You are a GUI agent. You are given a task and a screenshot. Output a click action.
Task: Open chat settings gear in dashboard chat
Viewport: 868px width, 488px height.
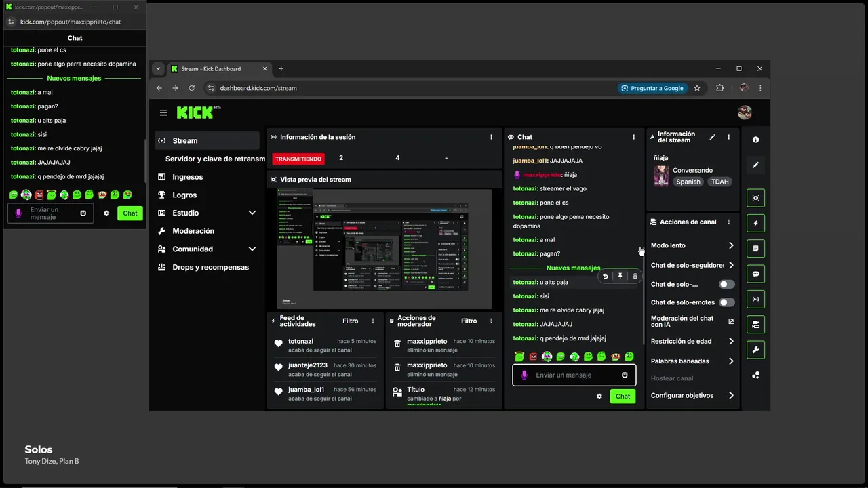pos(599,396)
